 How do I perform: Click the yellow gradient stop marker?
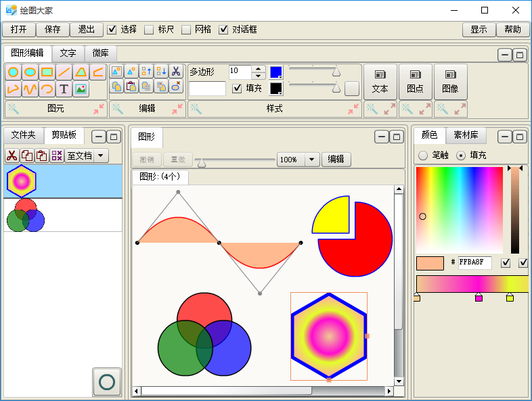pyautogui.click(x=510, y=298)
